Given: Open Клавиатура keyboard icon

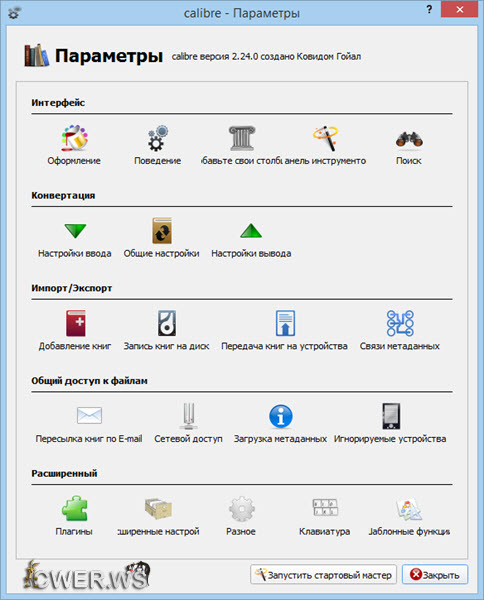Looking at the screenshot, I should coord(325,508).
